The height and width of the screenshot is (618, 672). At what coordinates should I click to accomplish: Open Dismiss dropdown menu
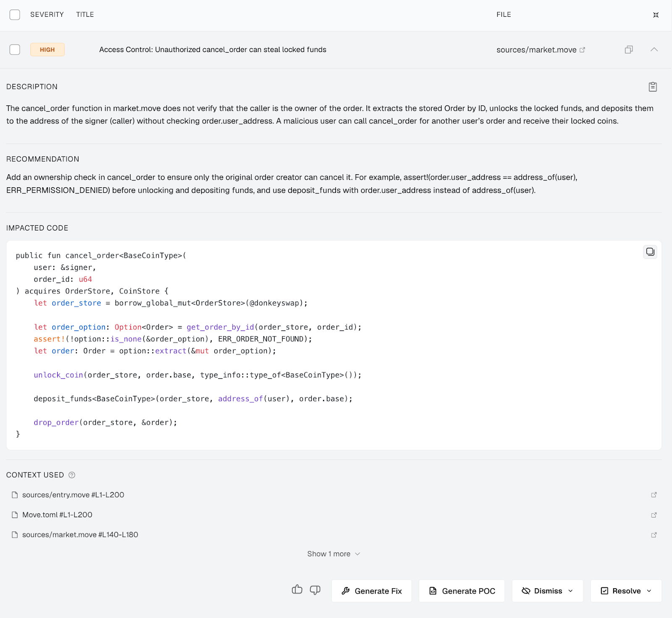[547, 591]
